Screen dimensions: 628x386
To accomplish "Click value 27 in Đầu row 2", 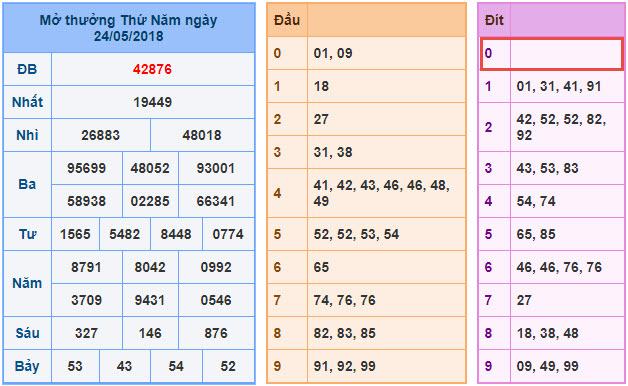I will pos(321,119).
